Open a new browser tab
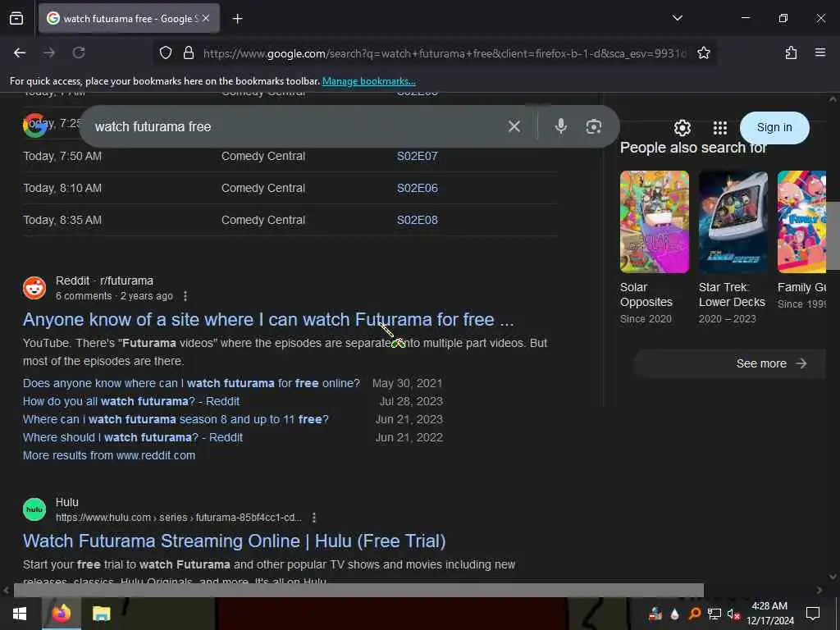 237,19
